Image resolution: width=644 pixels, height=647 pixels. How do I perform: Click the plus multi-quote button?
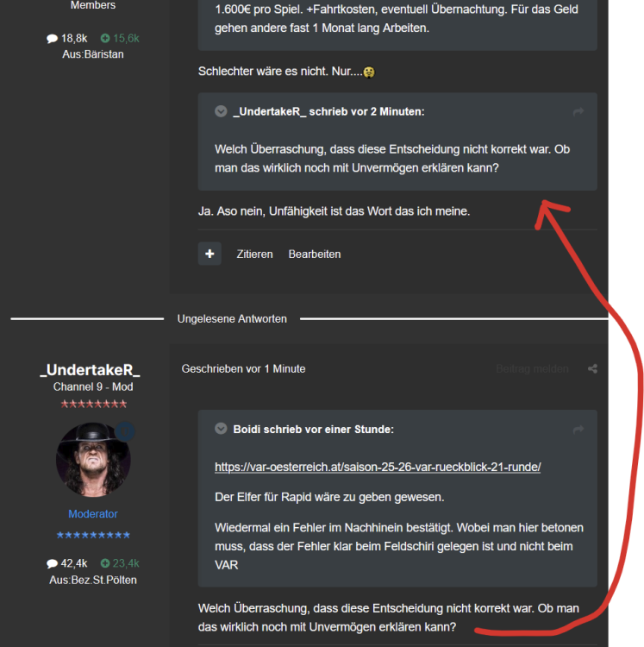click(x=209, y=254)
